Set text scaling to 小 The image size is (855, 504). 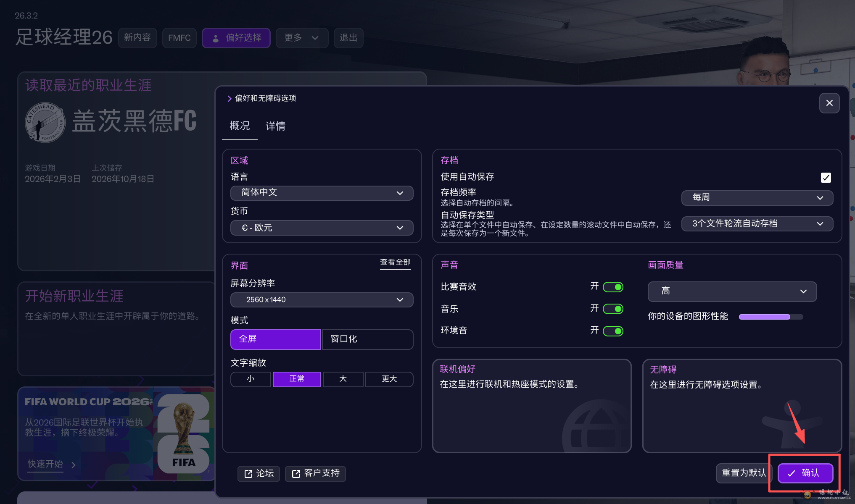coord(251,379)
